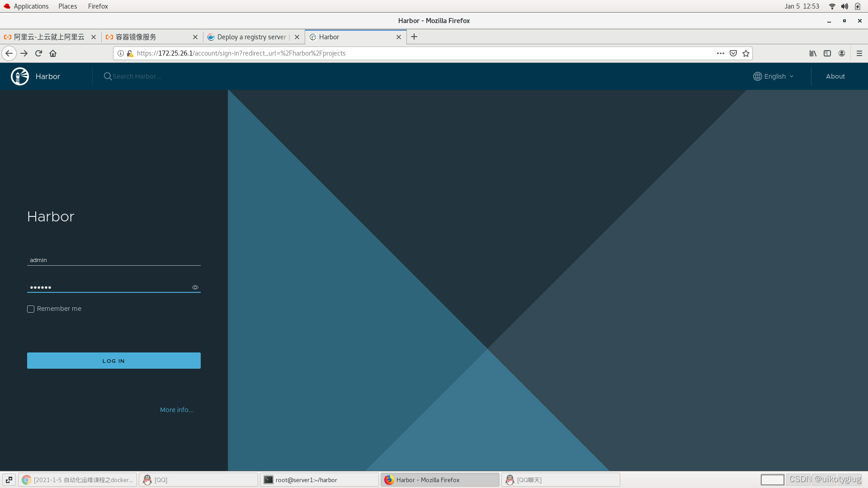Open the English language dropdown
This screenshot has height=488, width=868.
click(x=774, y=76)
